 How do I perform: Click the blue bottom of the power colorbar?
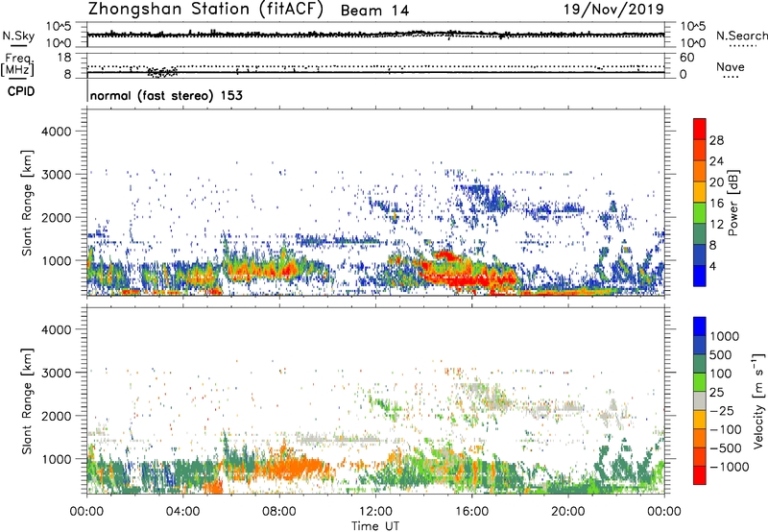pos(700,277)
